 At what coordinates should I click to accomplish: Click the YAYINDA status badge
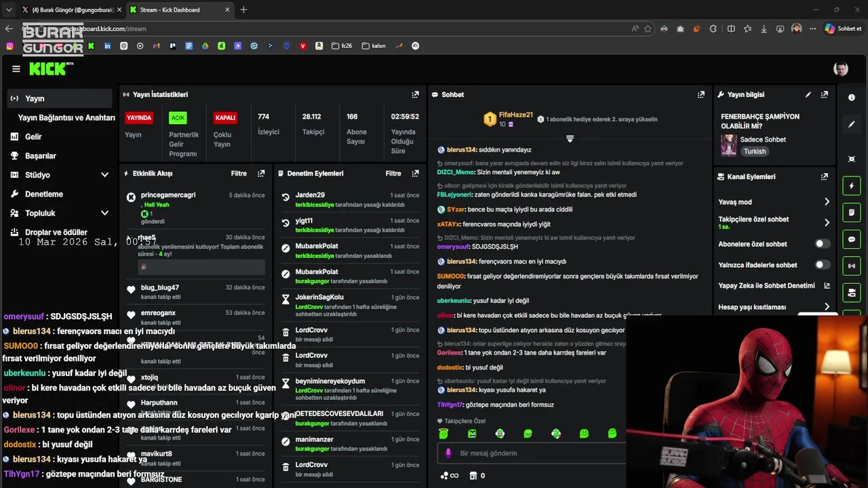139,118
